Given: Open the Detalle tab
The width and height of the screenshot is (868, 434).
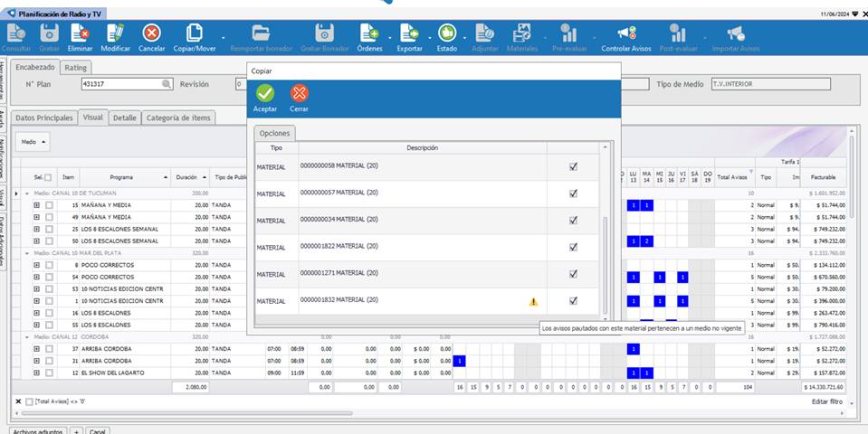Looking at the screenshot, I should click(x=125, y=118).
